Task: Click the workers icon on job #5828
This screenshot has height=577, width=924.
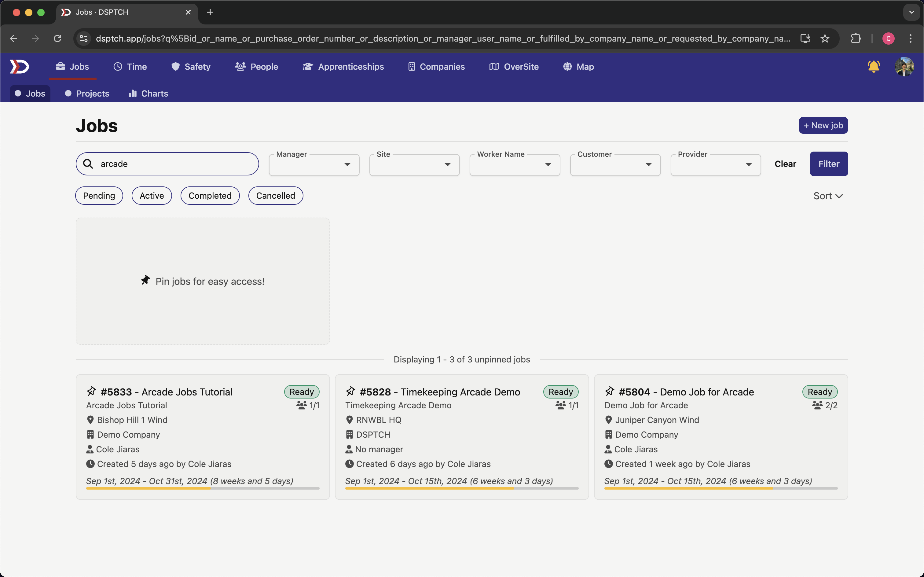Action: [x=560, y=405]
